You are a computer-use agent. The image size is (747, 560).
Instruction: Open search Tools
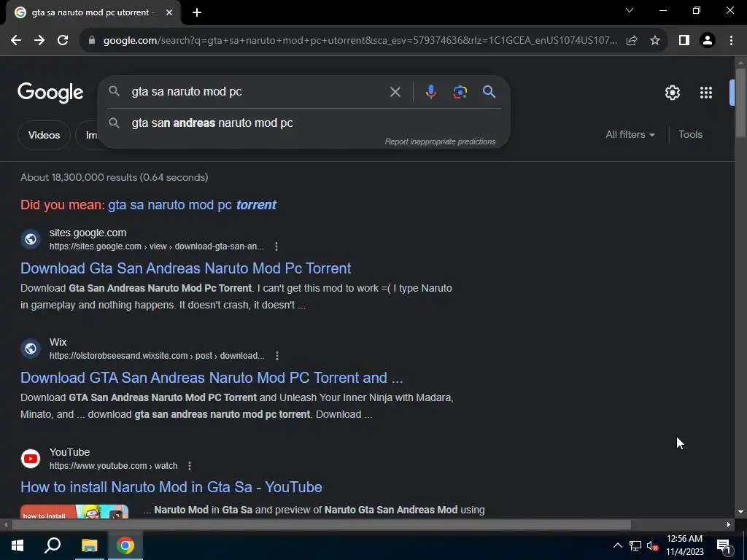[x=690, y=135]
